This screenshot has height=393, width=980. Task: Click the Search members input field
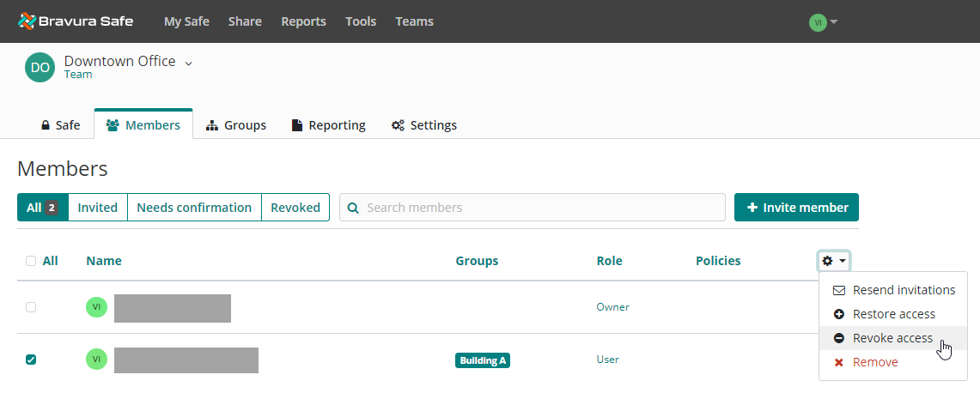[541, 208]
